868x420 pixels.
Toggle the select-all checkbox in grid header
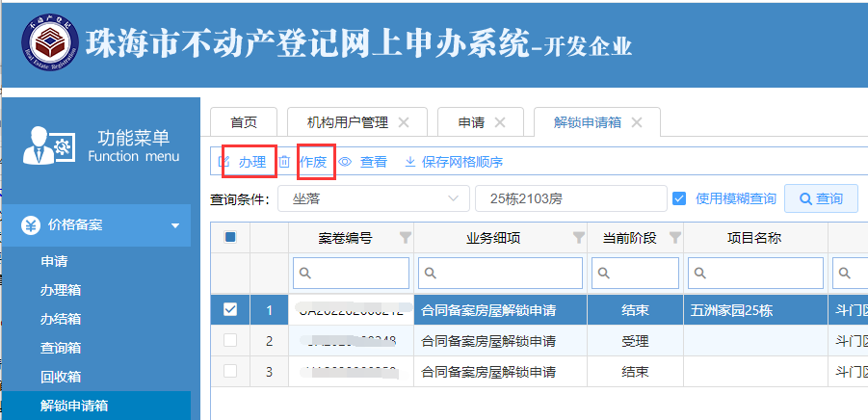coord(230,237)
